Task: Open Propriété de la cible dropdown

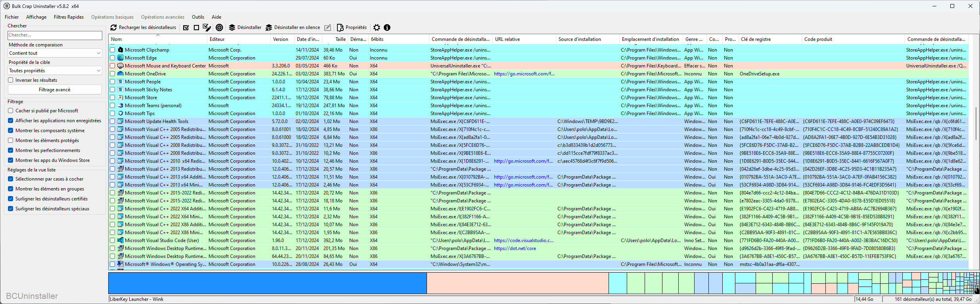Action: coord(55,71)
